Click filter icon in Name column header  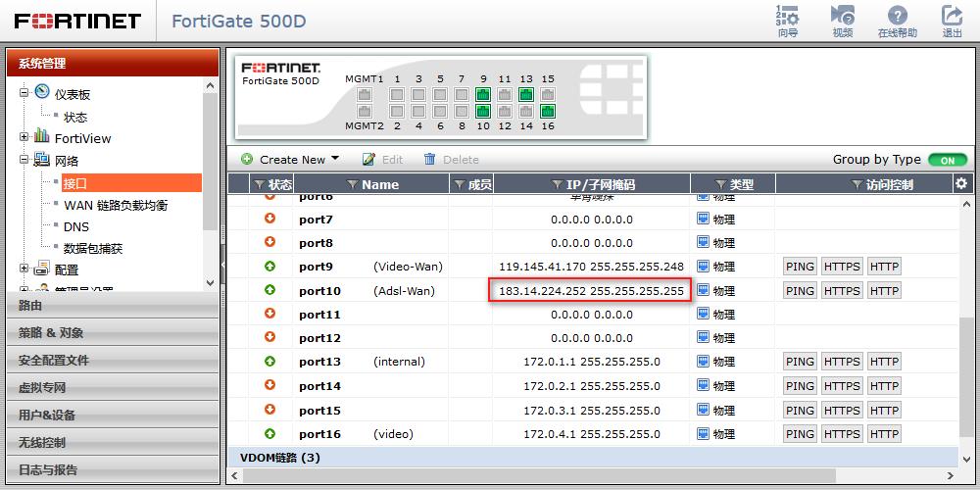tap(353, 184)
